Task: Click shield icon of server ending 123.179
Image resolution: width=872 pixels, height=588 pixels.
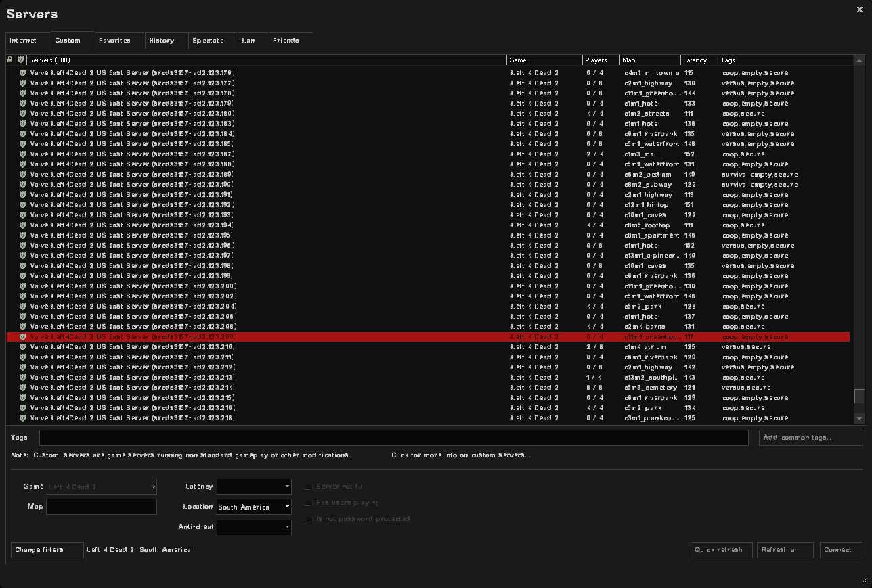Action: tap(22, 104)
